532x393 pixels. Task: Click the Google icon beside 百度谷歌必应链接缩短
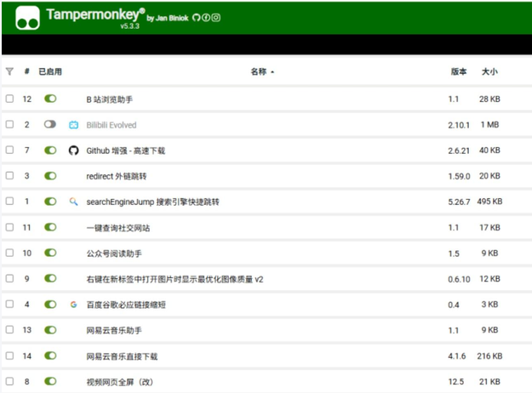(73, 305)
